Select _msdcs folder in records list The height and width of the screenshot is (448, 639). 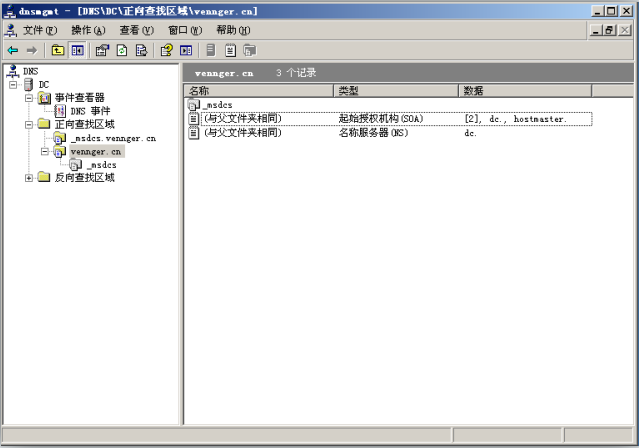tap(218, 105)
